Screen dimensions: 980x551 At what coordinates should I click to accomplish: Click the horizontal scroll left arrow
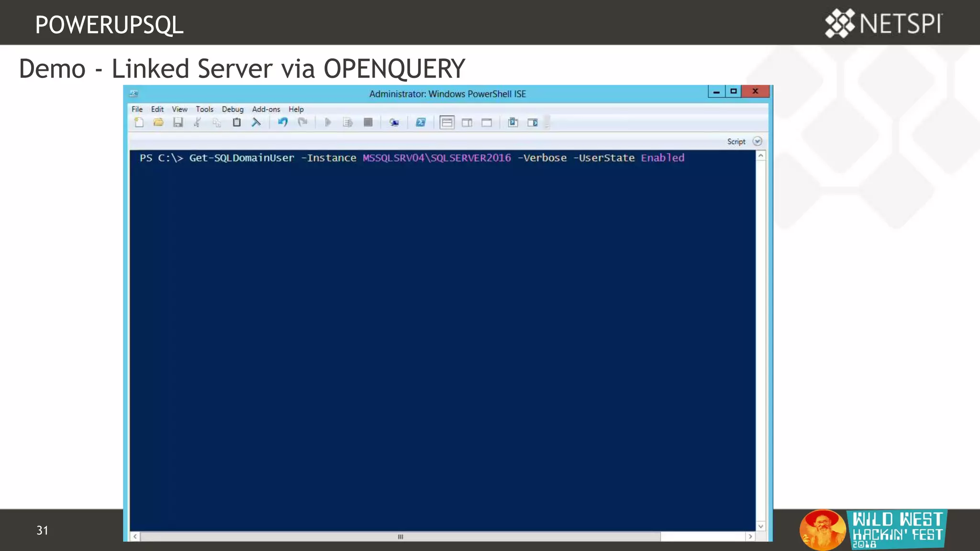coord(135,537)
